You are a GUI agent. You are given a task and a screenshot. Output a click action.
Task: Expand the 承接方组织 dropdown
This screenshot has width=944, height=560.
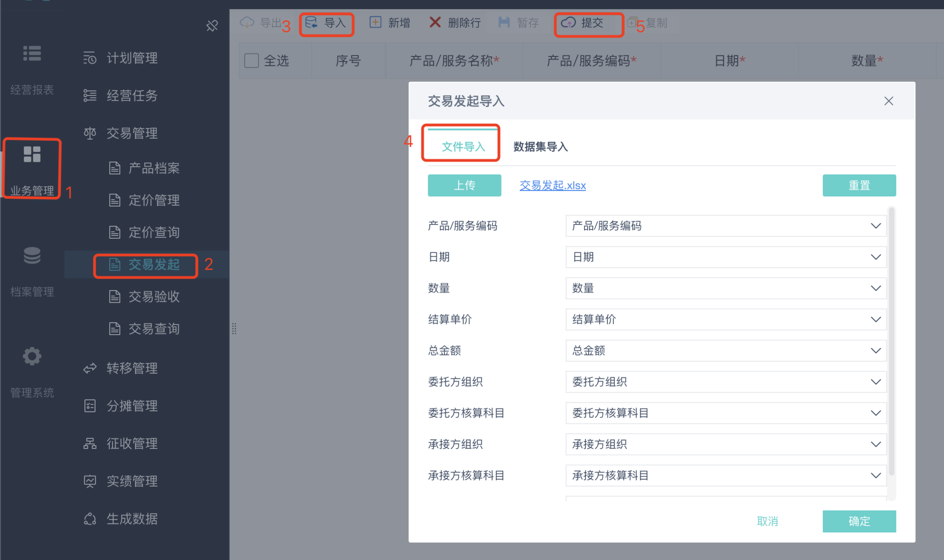726,444
